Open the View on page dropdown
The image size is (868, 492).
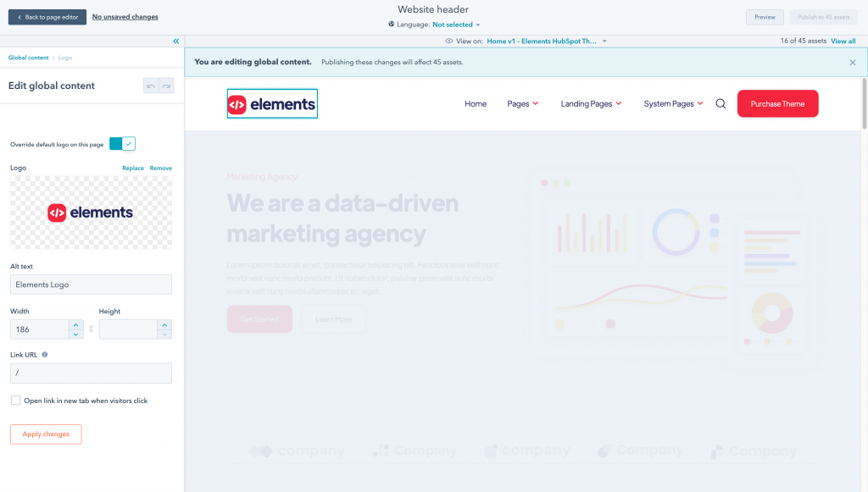pos(547,41)
